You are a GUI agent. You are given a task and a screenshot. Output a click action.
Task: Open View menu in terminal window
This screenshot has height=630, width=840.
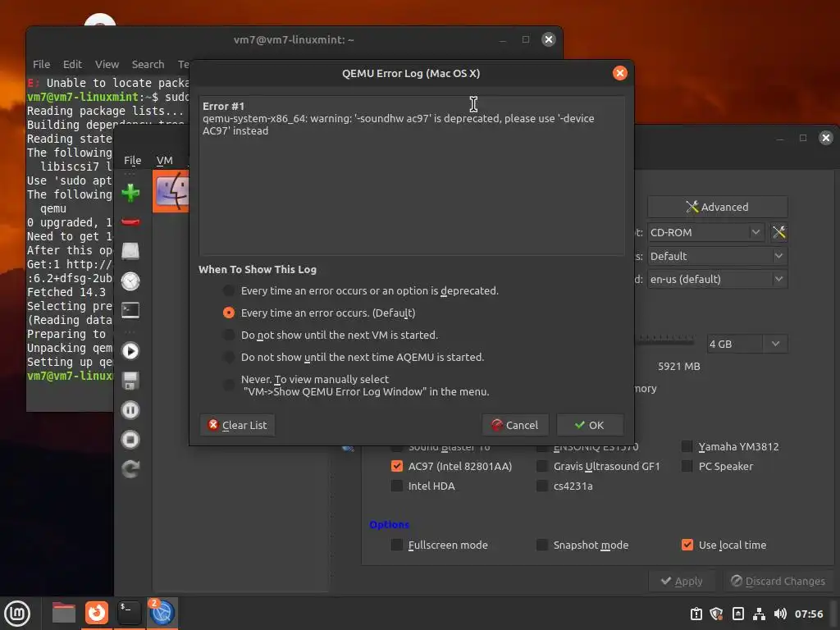click(x=107, y=64)
